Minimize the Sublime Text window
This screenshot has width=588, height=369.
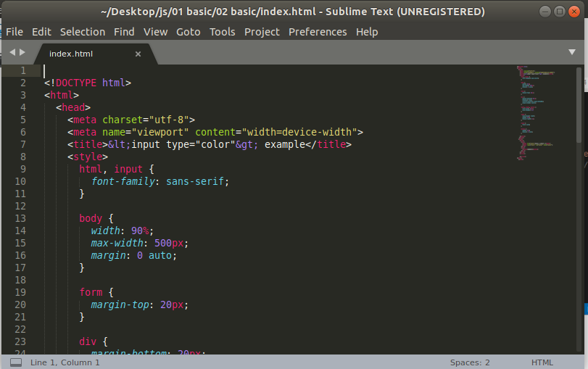(545, 12)
